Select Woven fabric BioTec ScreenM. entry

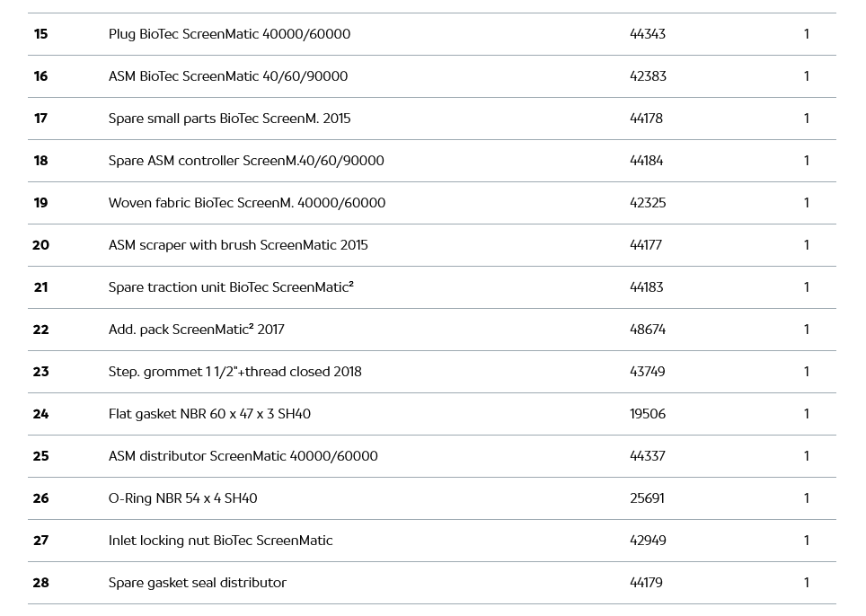[x=246, y=203]
